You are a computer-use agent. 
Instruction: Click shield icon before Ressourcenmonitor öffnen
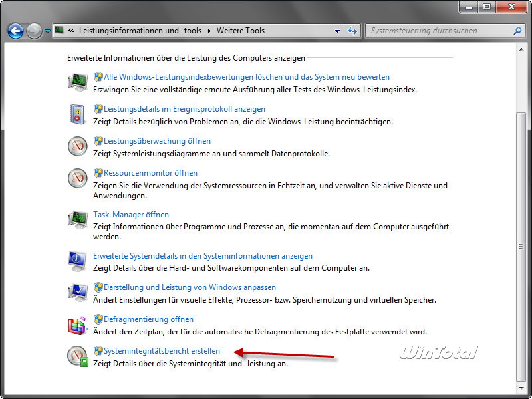[98, 173]
